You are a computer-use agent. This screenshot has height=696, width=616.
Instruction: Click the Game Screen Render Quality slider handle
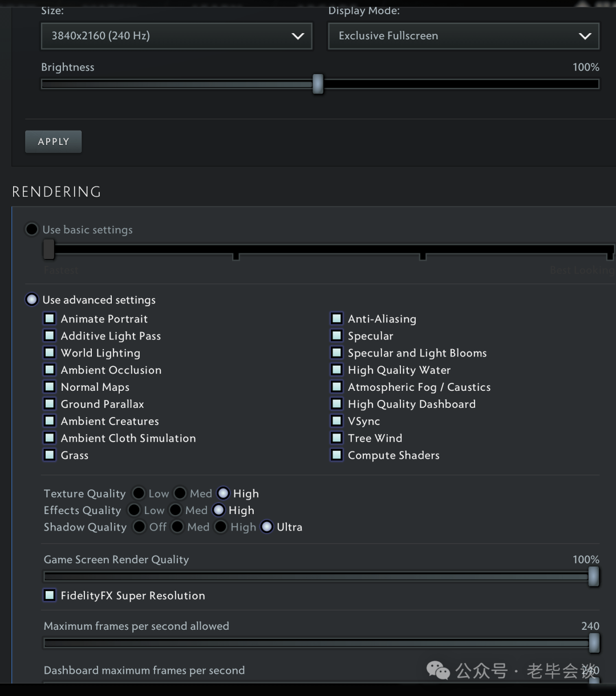[x=594, y=577]
